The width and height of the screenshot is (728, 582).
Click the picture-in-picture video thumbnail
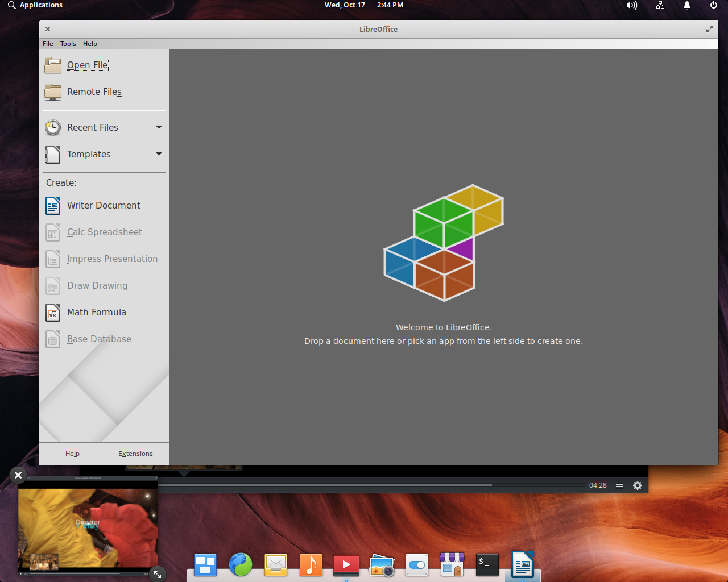[x=88, y=526]
